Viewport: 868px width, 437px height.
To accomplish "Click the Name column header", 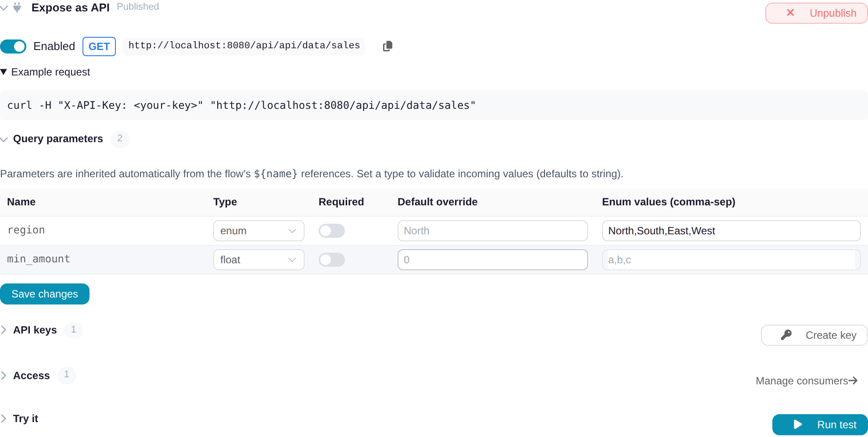I will (x=22, y=202).
